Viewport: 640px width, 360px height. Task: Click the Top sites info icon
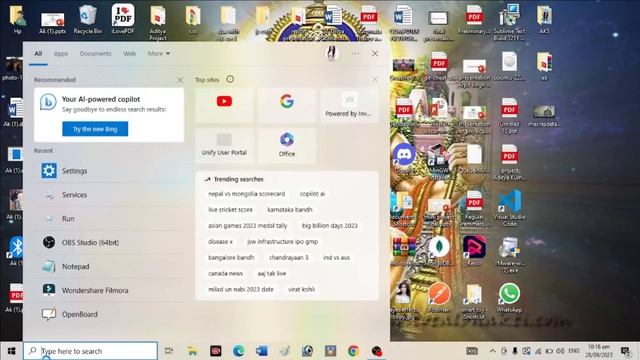pyautogui.click(x=230, y=79)
